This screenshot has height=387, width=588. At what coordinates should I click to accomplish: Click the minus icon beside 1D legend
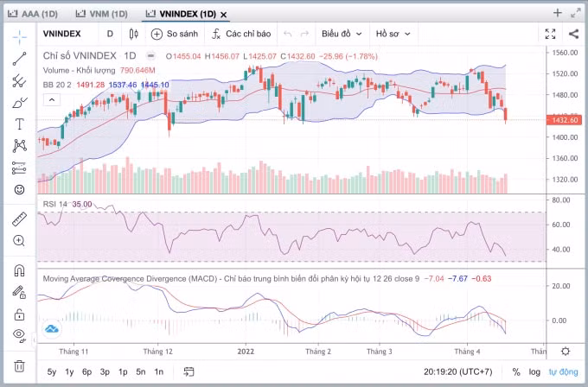pyautogui.click(x=150, y=56)
